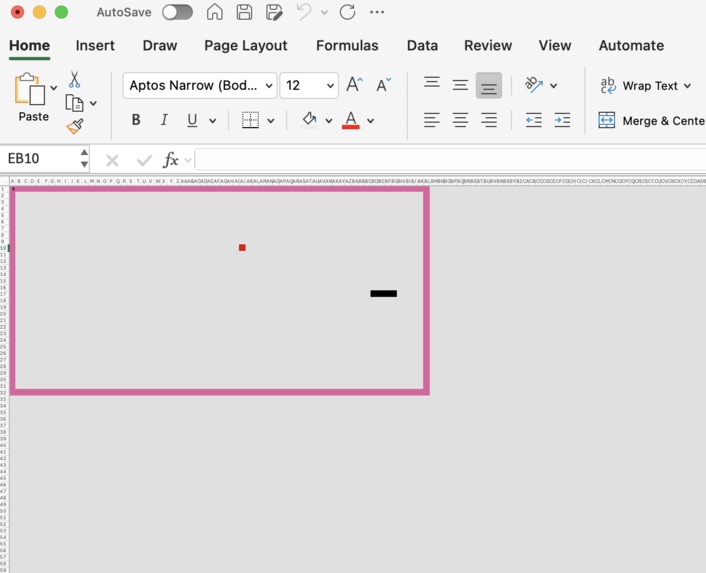The image size is (706, 573).
Task: Toggle Align Left horizontal alignment
Action: (x=432, y=120)
